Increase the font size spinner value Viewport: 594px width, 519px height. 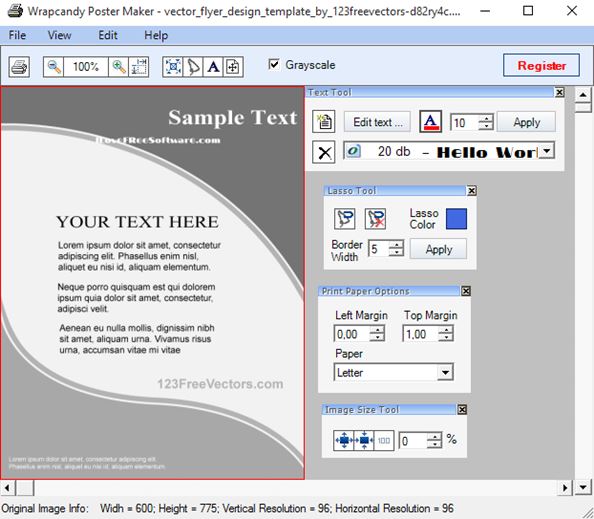tap(486, 118)
